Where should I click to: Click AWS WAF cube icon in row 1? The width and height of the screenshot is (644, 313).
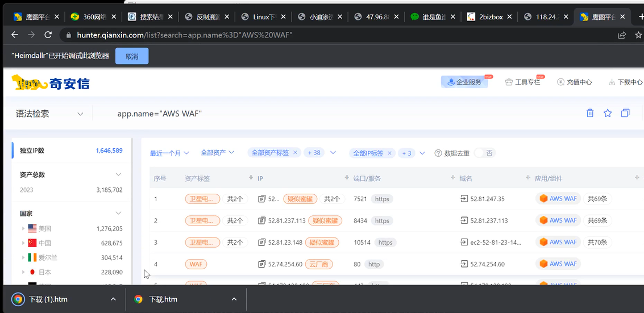(543, 199)
